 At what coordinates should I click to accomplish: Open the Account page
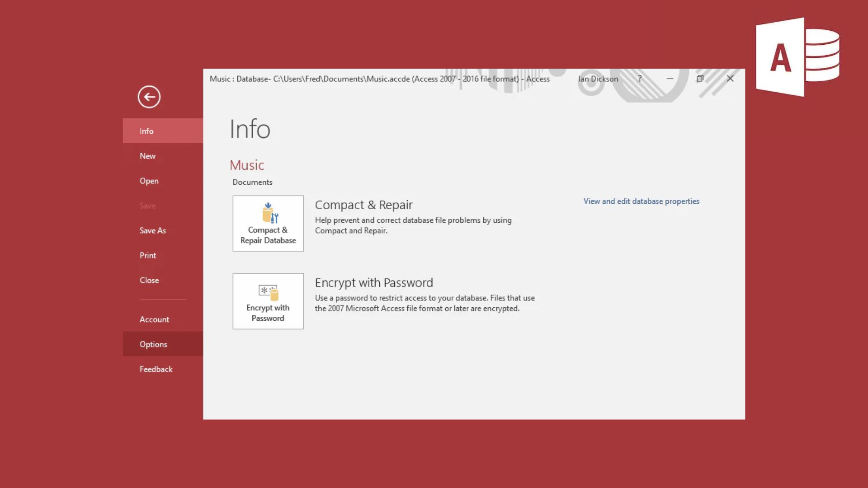[x=163, y=319]
